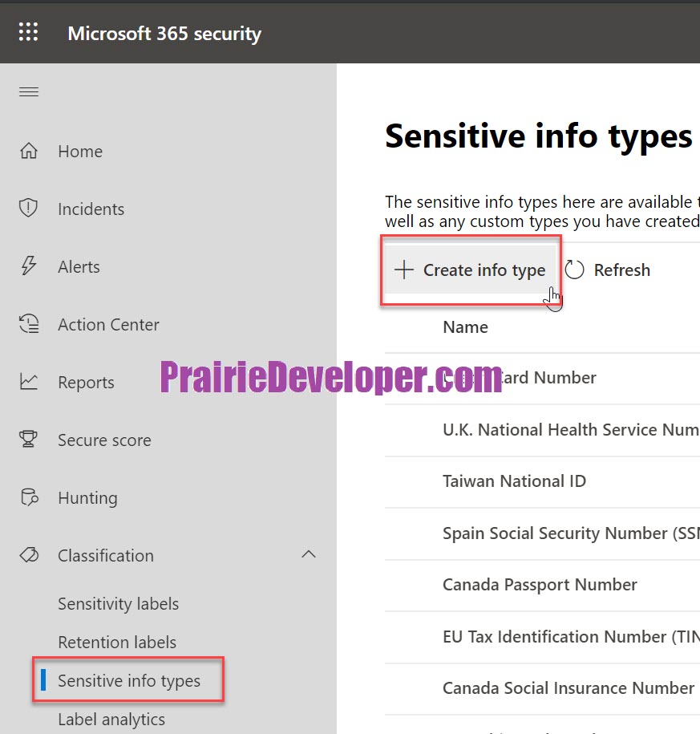Click the Alerts lightning bolt icon
The width and height of the screenshot is (700, 734).
click(29, 266)
